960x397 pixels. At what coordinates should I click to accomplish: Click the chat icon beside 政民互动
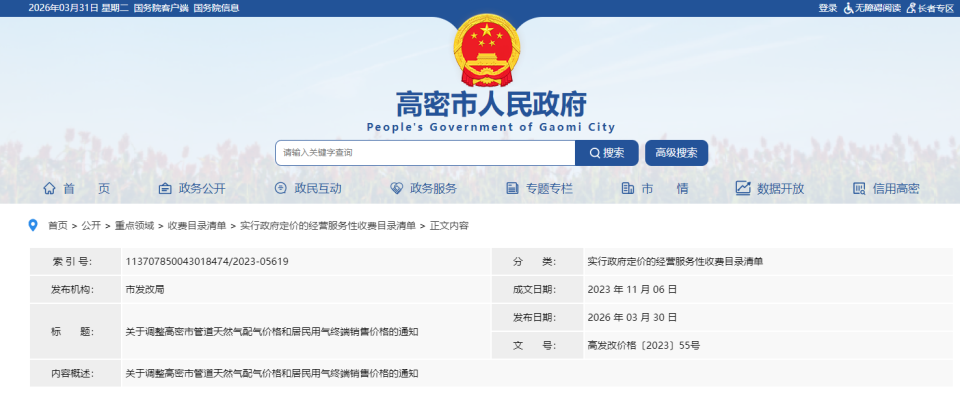280,189
